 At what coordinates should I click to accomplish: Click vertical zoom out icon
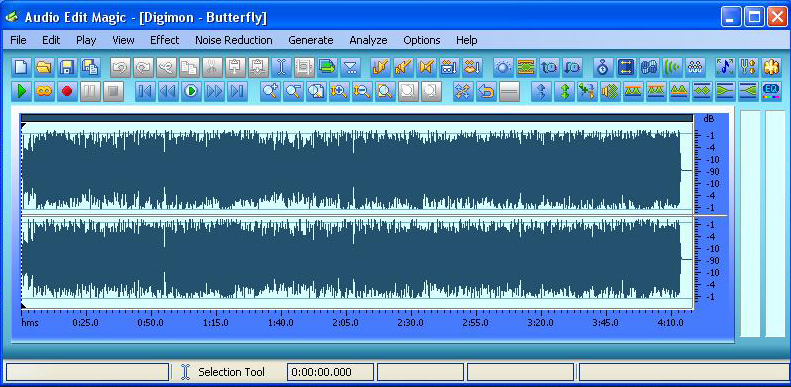[x=362, y=91]
